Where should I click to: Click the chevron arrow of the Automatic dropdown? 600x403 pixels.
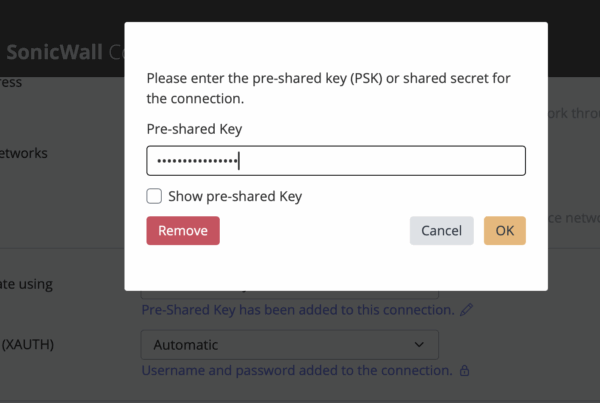419,345
